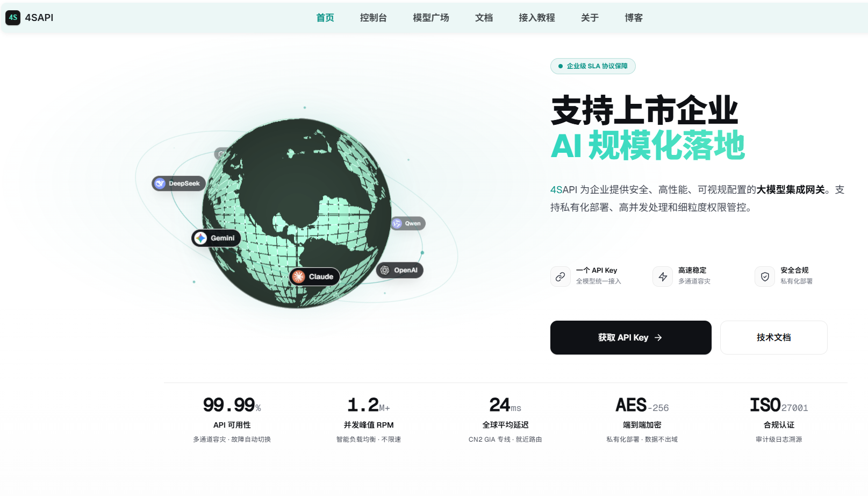Screen dimensions: 868x496
Task: Open the 模型广场 nav item
Action: pos(431,18)
